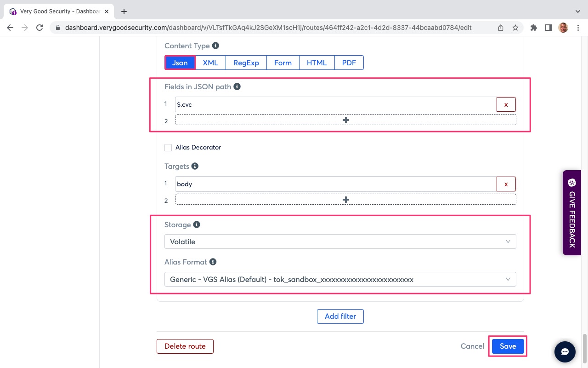Toggle the browser side panel icon
The height and width of the screenshot is (368, 588).
pyautogui.click(x=548, y=28)
